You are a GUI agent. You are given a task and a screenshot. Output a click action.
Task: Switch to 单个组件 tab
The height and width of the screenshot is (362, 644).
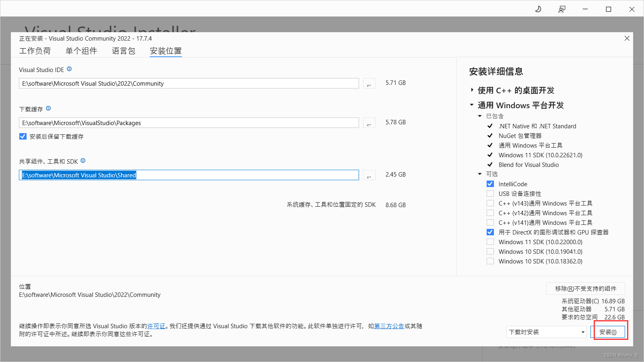81,51
